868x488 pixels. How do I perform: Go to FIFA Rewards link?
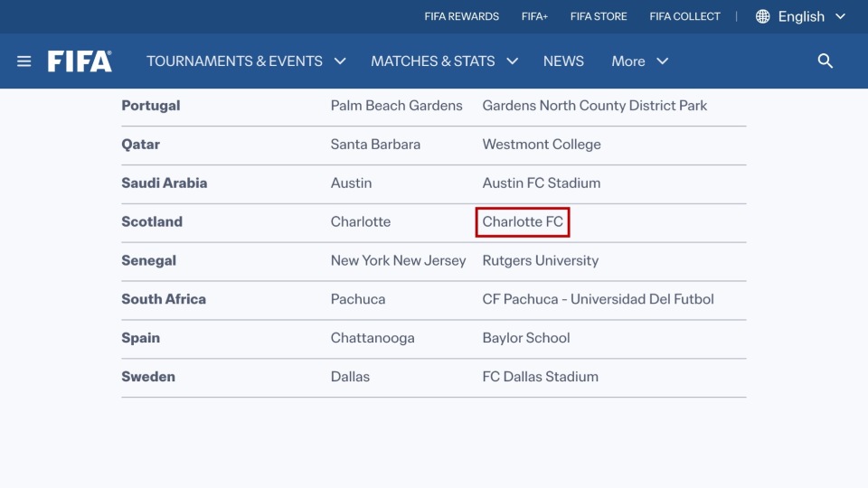click(x=462, y=16)
